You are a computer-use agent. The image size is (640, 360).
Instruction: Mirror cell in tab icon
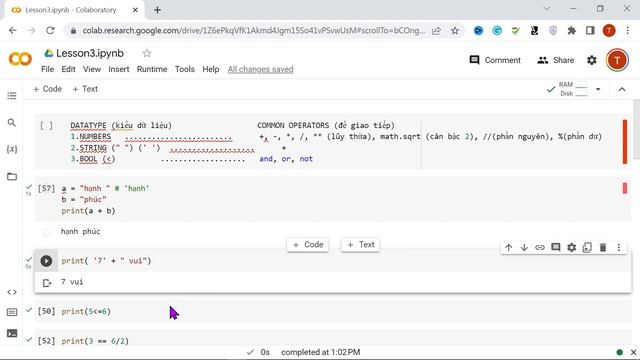[x=587, y=247]
